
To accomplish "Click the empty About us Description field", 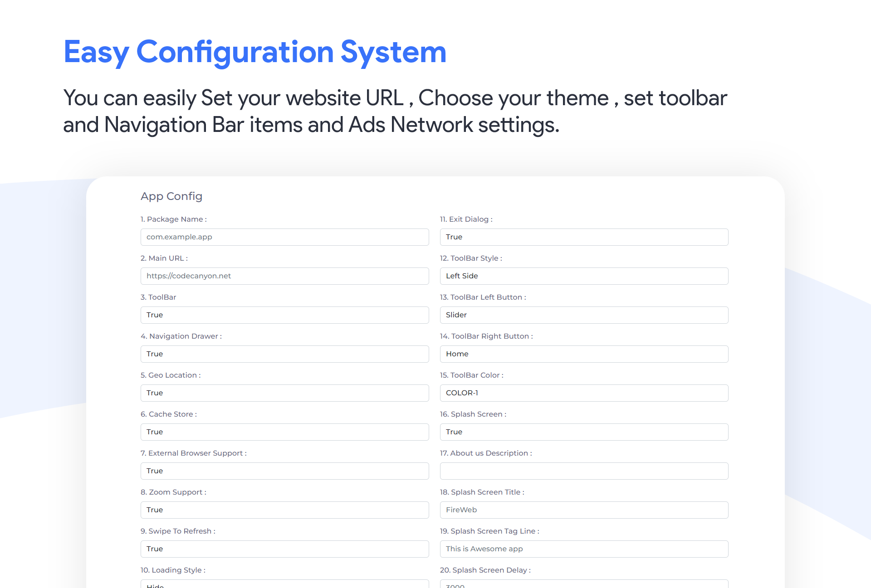I will [584, 471].
